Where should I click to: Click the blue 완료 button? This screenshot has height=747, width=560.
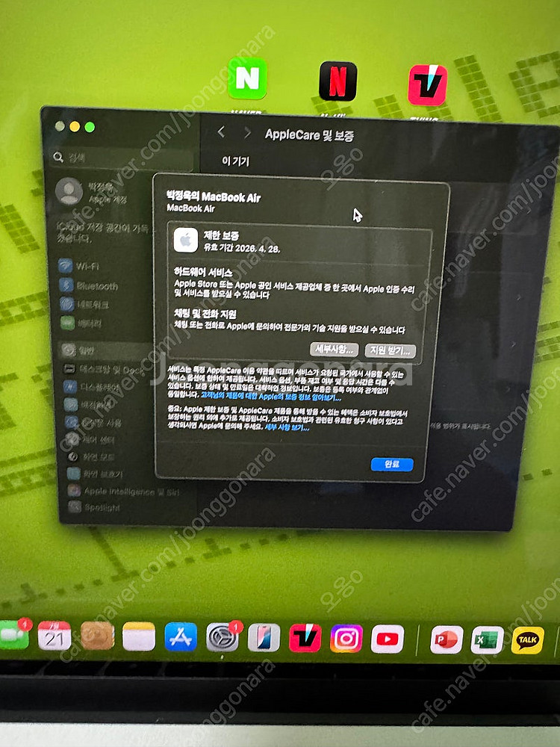click(392, 464)
